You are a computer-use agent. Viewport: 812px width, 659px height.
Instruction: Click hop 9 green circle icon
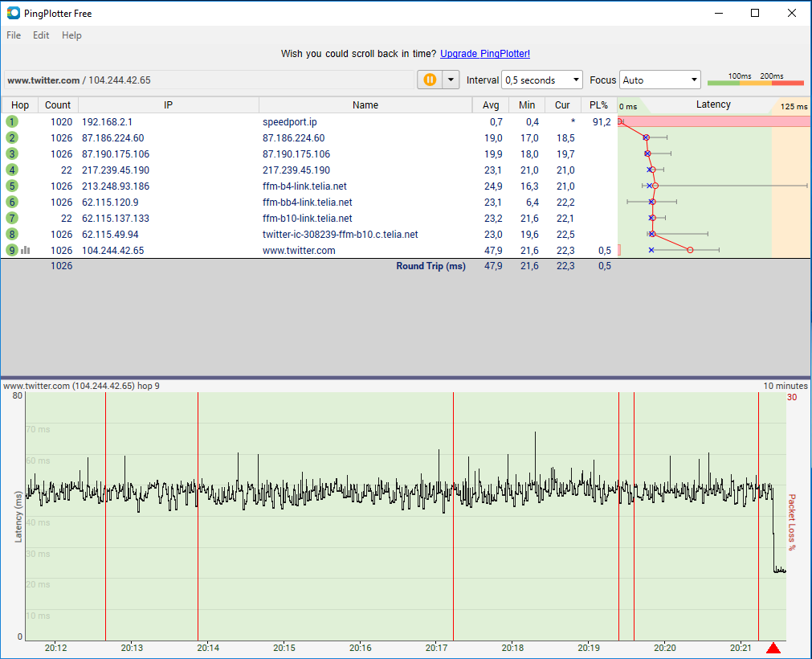(12, 250)
